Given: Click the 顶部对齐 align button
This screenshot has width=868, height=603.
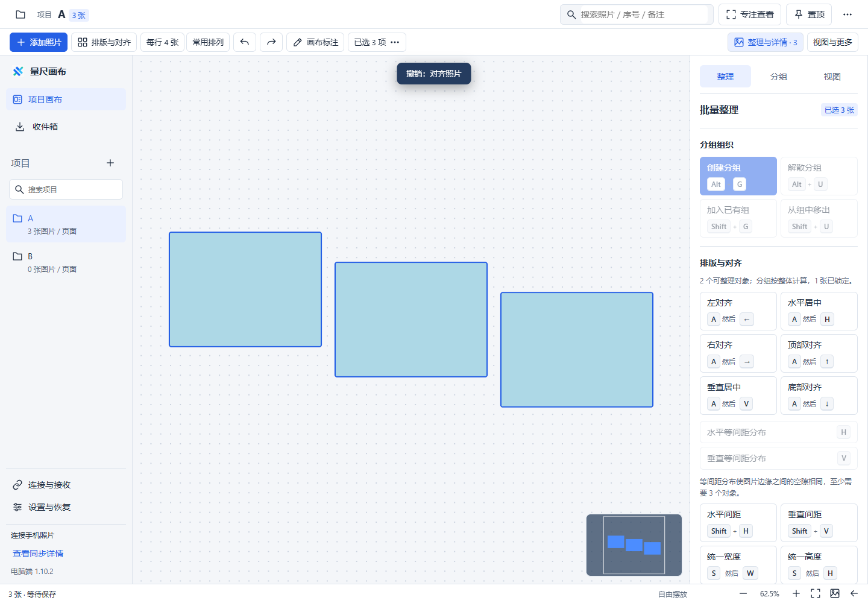Looking at the screenshot, I should click(819, 353).
